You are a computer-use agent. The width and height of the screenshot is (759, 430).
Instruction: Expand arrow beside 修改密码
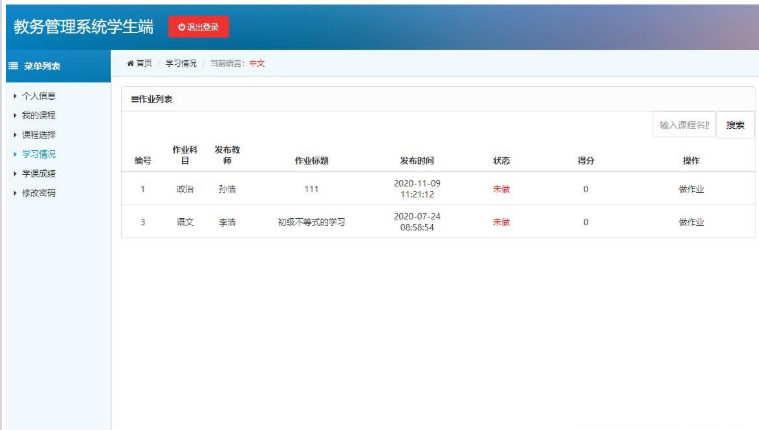pos(15,193)
